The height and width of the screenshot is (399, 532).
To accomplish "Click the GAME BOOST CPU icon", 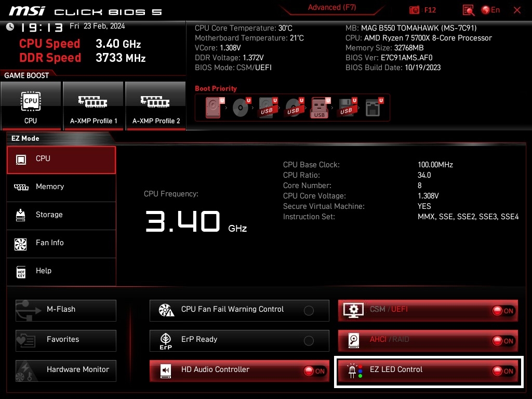I will [x=31, y=105].
